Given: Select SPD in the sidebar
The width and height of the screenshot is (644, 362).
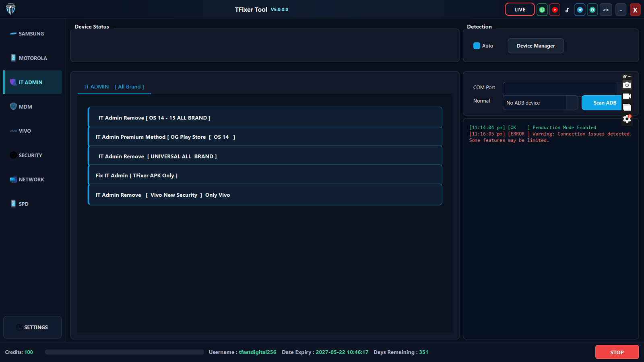Looking at the screenshot, I should pyautogui.click(x=33, y=204).
